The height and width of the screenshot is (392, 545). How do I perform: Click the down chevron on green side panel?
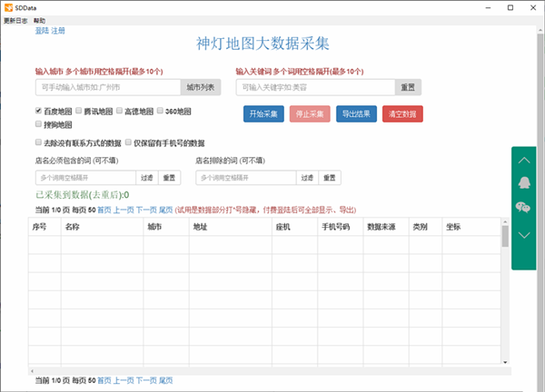pyautogui.click(x=523, y=234)
